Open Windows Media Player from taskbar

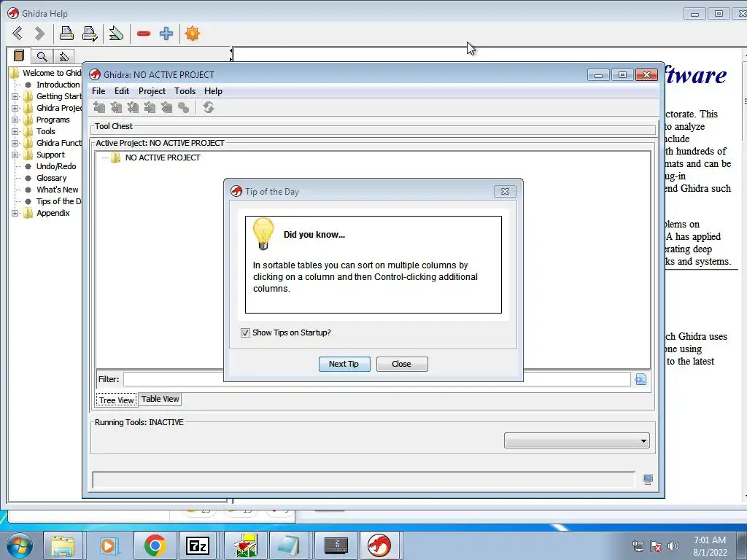pyautogui.click(x=109, y=545)
